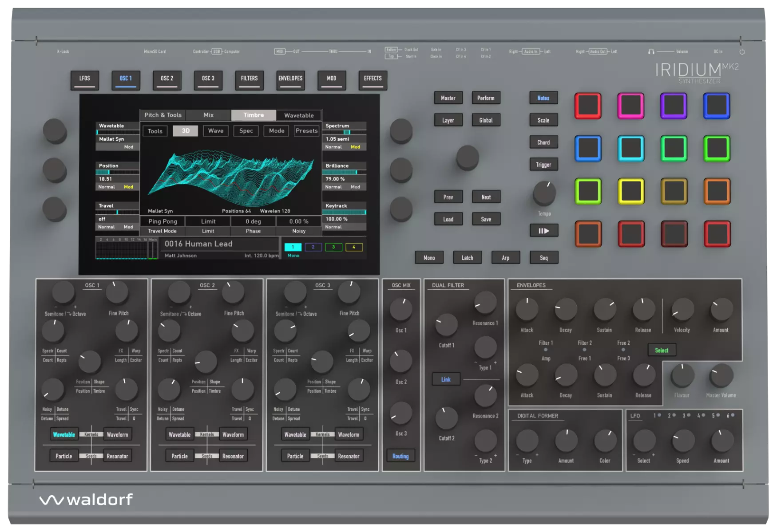Screen dimensions: 777x532
Task: Select layer 3 on the display
Action: pos(333,247)
